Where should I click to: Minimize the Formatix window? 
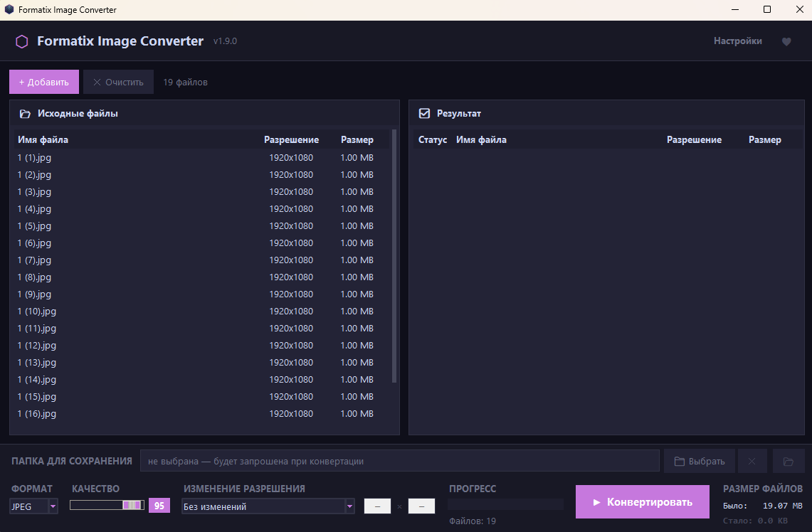[735, 9]
